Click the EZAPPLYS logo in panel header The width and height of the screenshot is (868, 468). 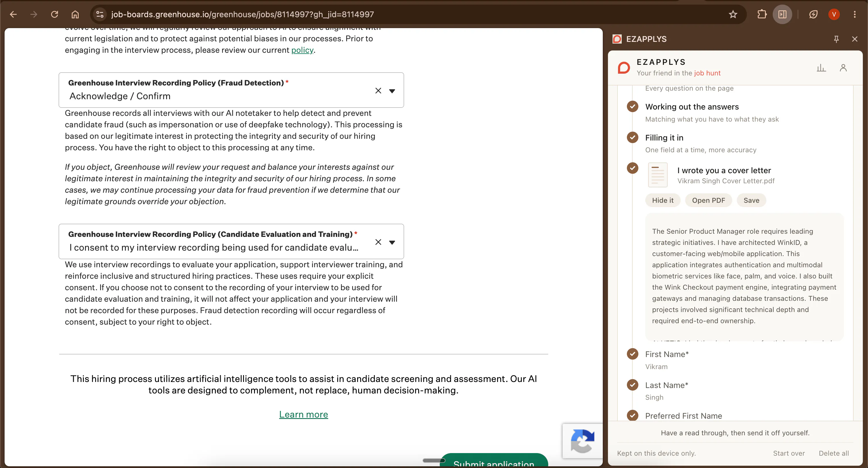624,68
